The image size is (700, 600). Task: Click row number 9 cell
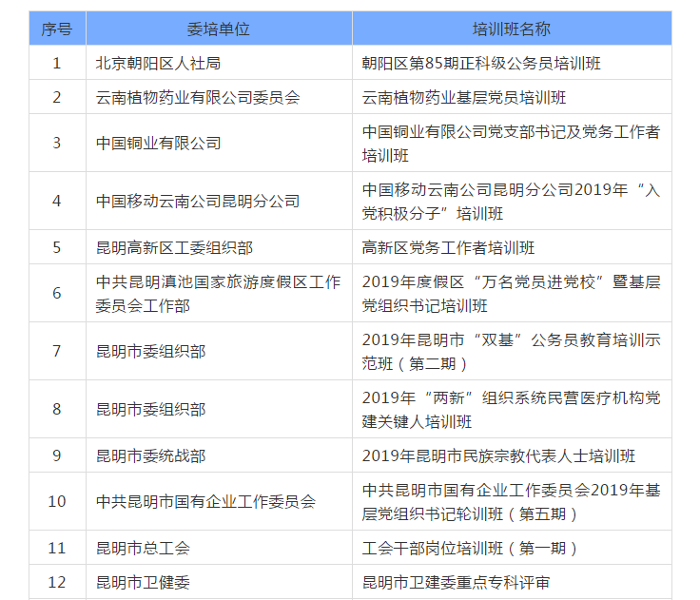57,455
